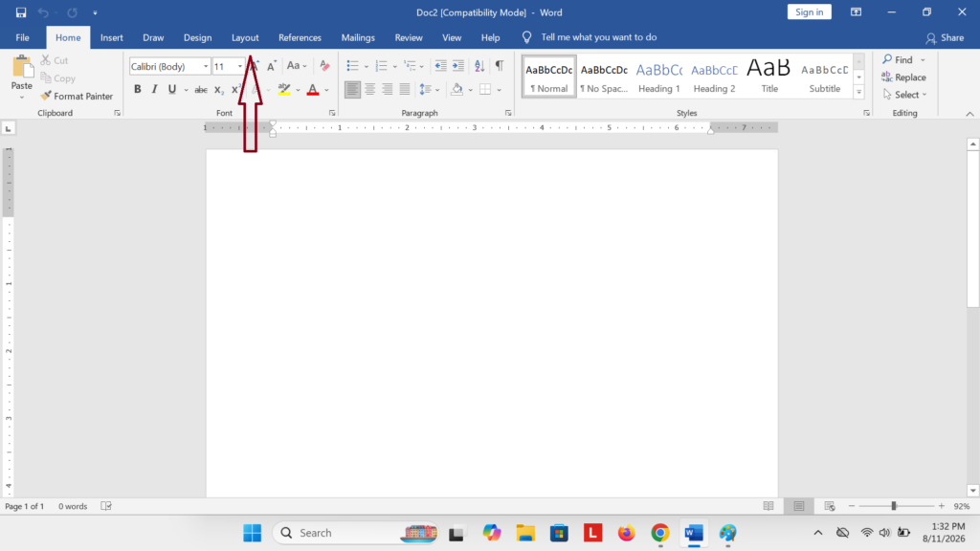This screenshot has height=551, width=980.
Task: Apply Subscript formatting
Action: click(218, 89)
